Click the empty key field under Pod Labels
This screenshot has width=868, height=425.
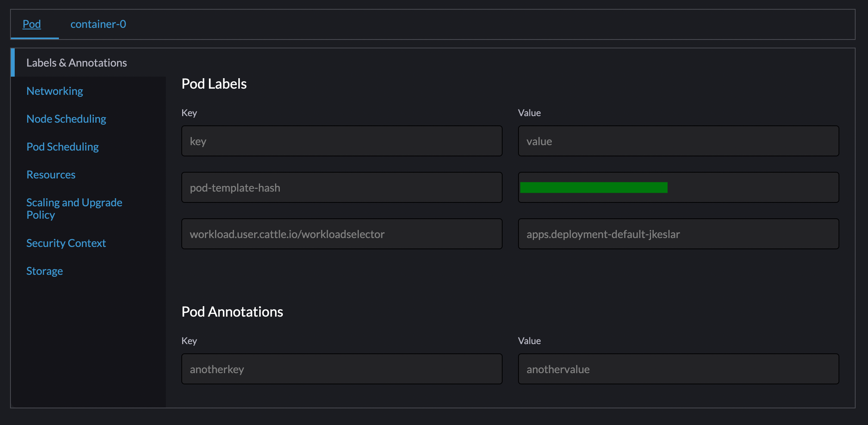pos(341,141)
